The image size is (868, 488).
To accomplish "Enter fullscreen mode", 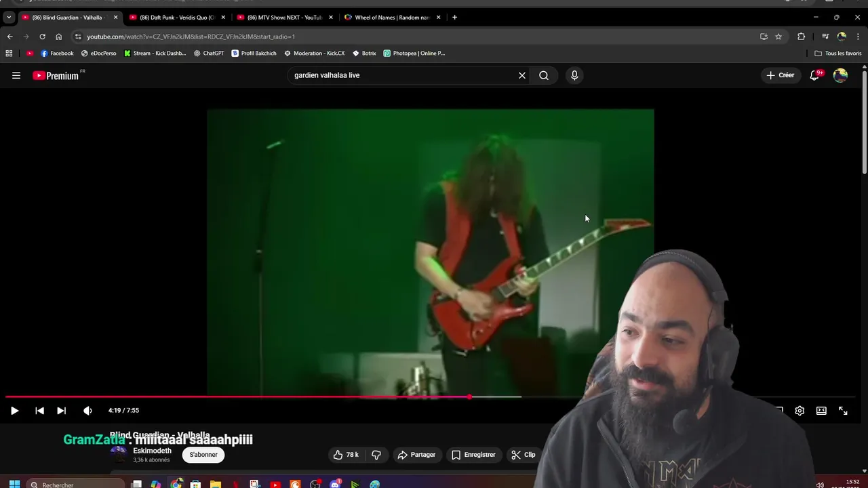I will coord(843,410).
